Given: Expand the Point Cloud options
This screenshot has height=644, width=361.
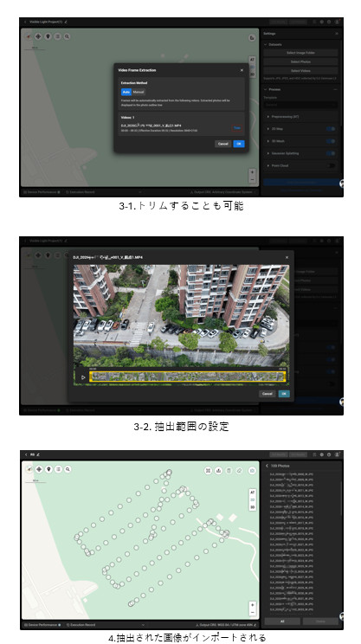Looking at the screenshot, I should 268,165.
